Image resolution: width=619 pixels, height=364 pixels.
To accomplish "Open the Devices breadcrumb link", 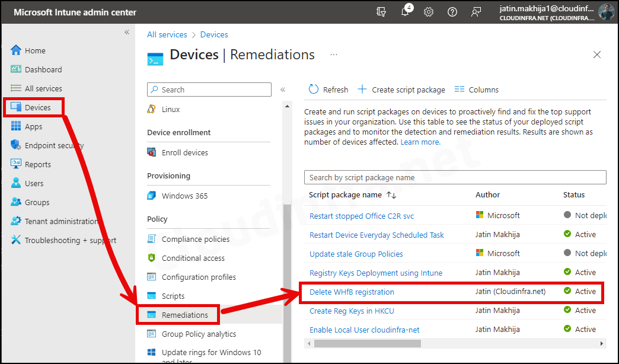I will pos(214,34).
